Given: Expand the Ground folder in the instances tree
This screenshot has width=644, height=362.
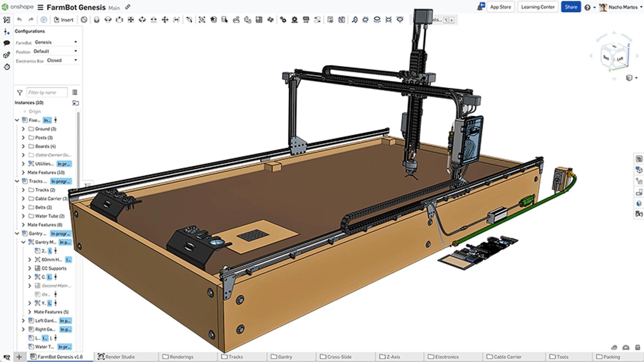Looking at the screenshot, I should pos(23,129).
